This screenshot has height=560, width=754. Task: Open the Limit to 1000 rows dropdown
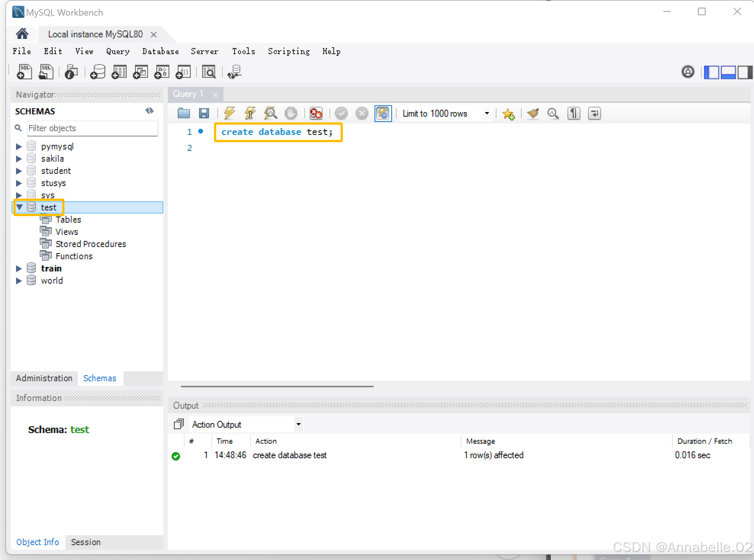[x=487, y=113]
